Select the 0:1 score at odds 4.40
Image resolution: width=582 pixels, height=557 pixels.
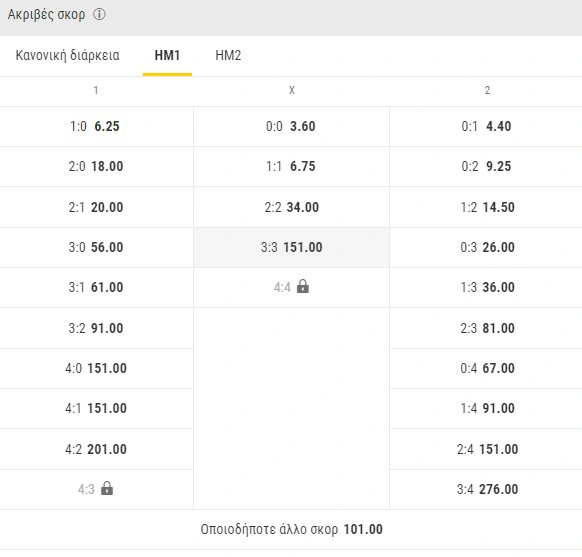pos(486,126)
